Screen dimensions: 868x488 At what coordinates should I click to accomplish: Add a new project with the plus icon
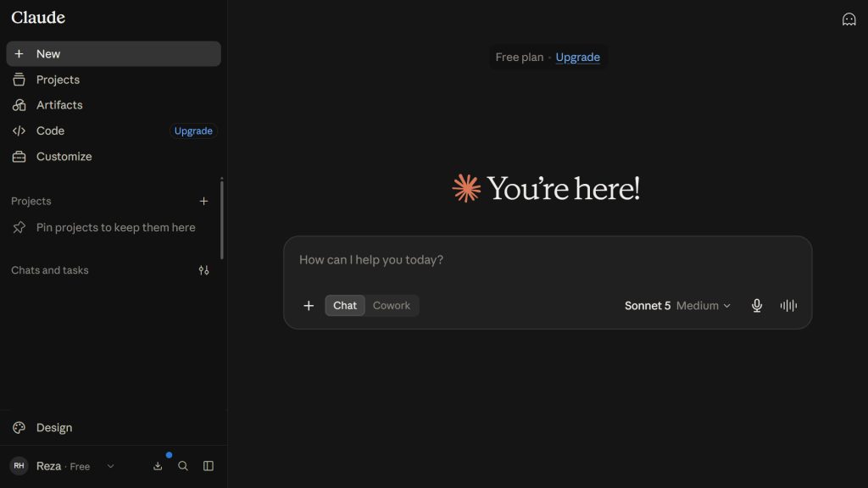203,201
